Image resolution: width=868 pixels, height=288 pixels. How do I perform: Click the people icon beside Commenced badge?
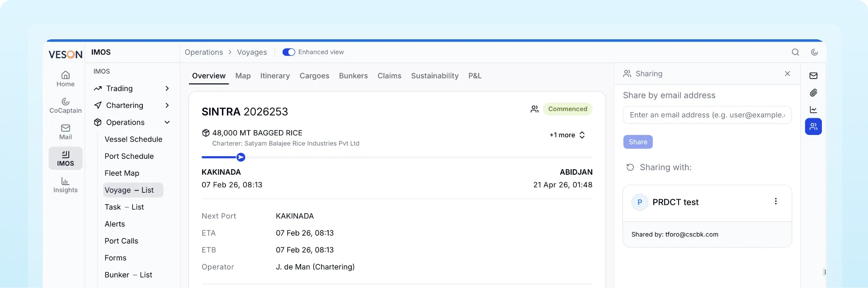pyautogui.click(x=534, y=109)
